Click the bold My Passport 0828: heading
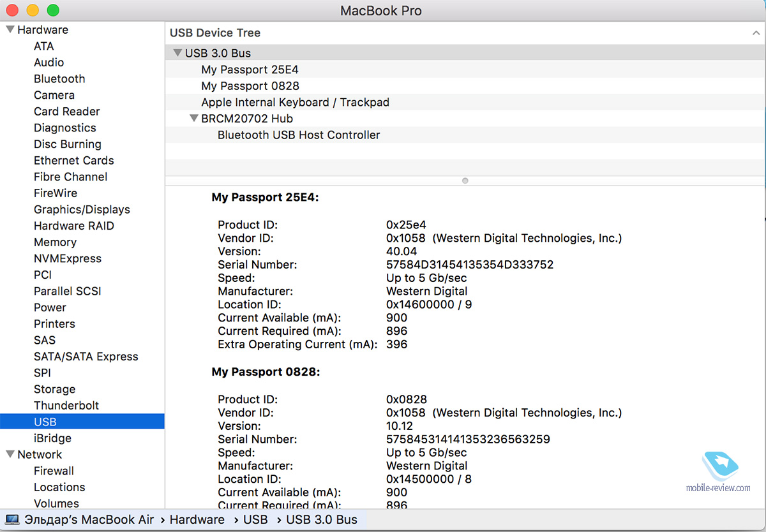 pyautogui.click(x=265, y=372)
